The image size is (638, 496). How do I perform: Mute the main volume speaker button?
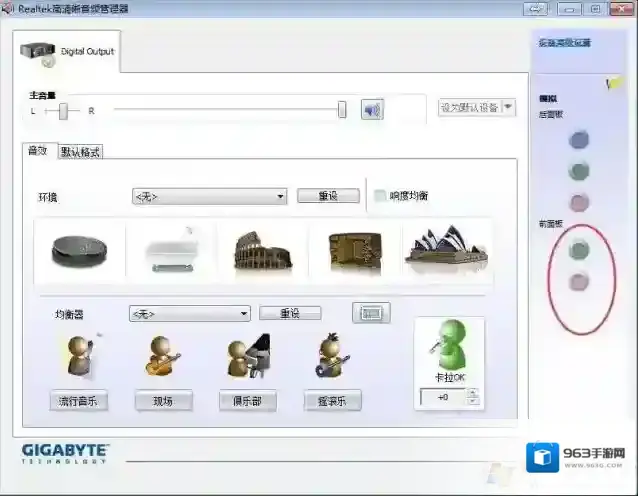point(372,109)
